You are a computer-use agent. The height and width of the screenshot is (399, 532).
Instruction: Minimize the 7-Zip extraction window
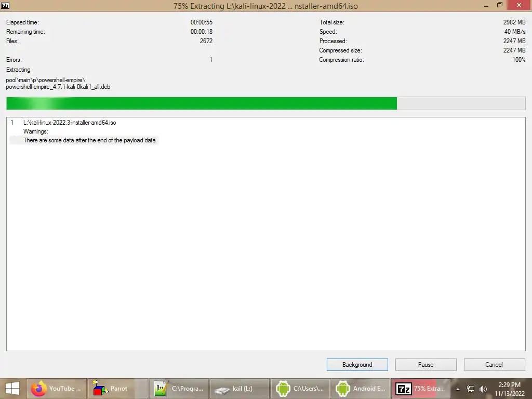click(486, 6)
